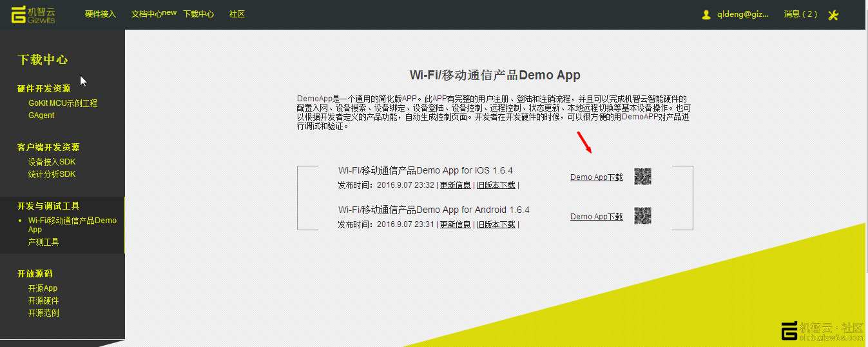Click the Demo App for iOS 1.6.4 title
The width and height of the screenshot is (868, 347).
tap(425, 170)
